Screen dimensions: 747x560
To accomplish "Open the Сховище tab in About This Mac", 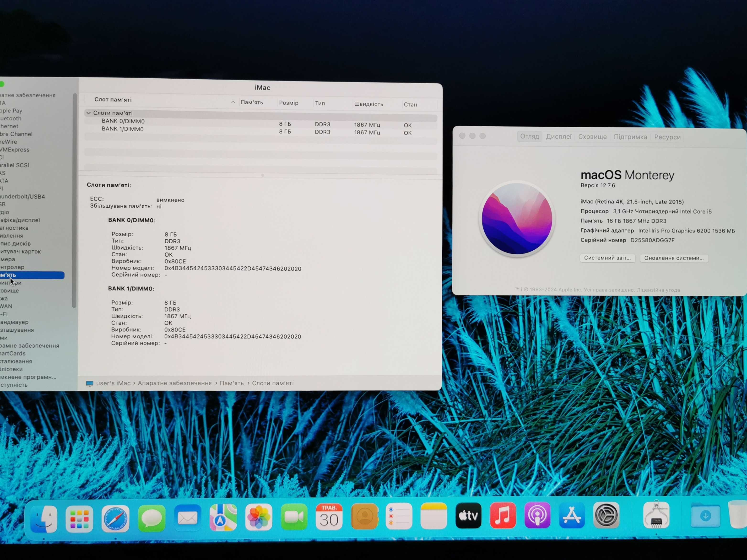I will coord(592,137).
